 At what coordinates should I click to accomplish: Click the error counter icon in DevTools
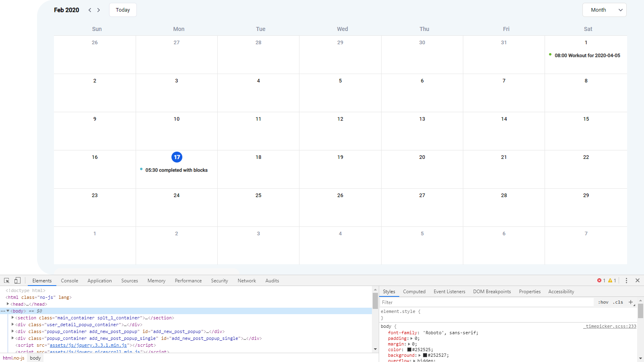coord(600,280)
